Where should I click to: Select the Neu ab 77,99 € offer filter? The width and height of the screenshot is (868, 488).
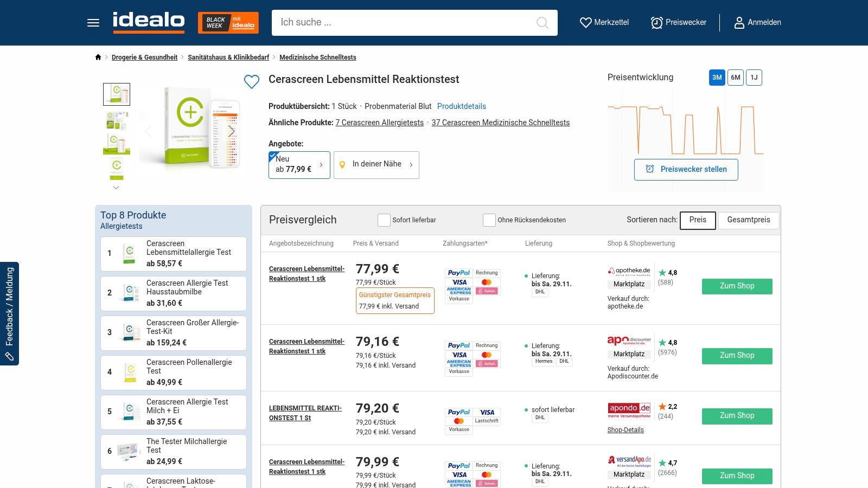pyautogui.click(x=299, y=165)
